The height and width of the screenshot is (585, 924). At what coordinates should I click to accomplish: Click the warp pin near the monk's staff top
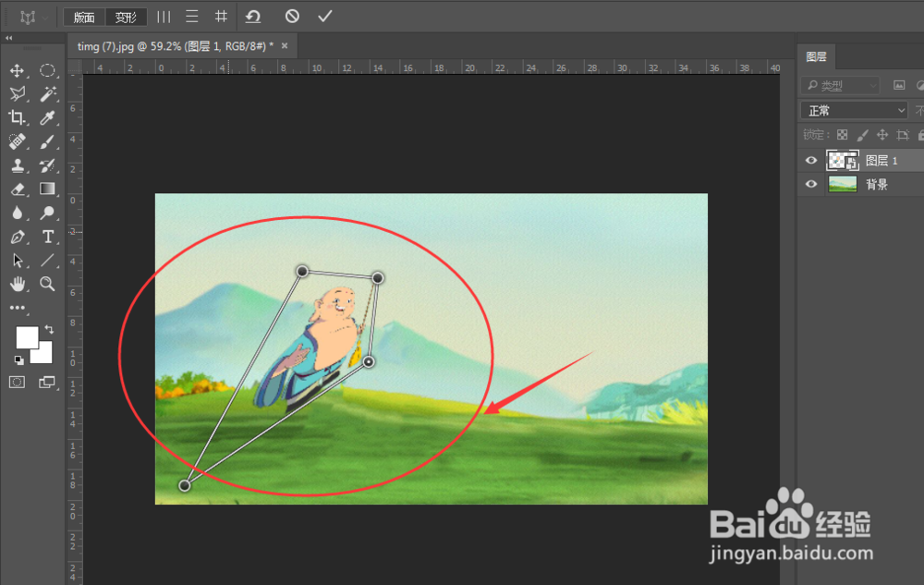378,277
